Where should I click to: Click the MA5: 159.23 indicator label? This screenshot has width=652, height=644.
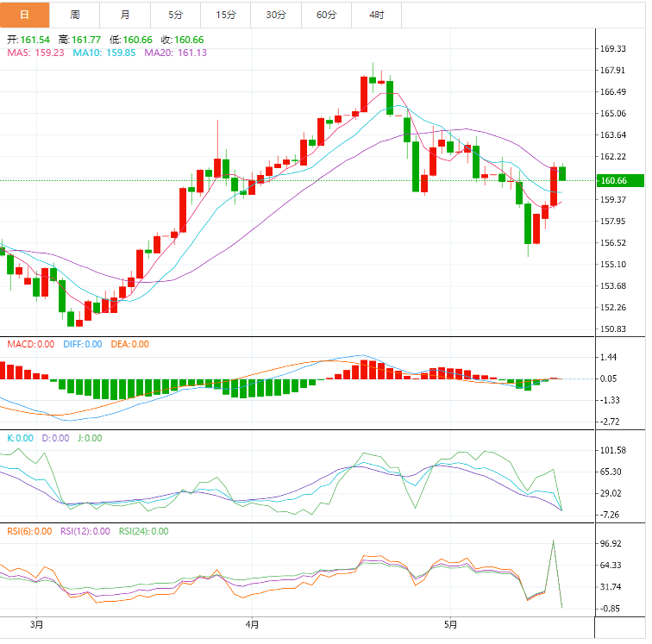(x=35, y=53)
